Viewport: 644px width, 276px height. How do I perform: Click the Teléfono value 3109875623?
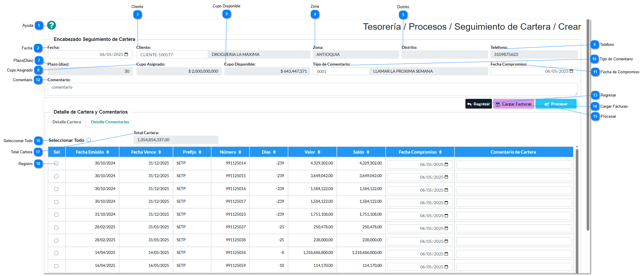click(x=534, y=54)
